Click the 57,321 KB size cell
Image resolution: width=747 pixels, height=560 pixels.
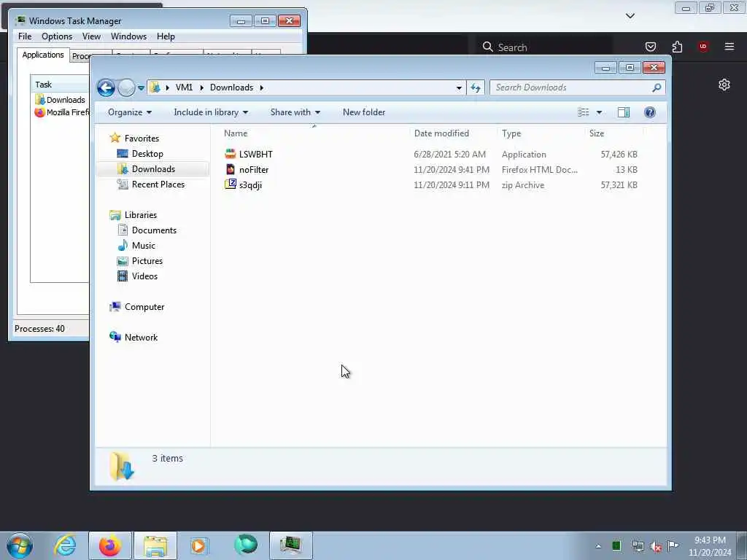tap(619, 184)
